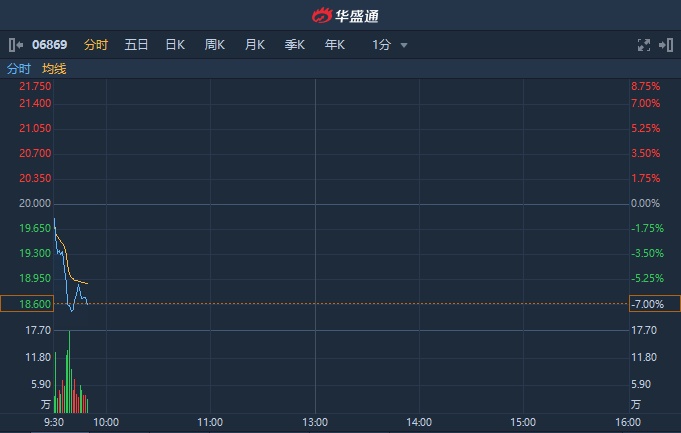Click the left 11.80 volume axis label
Screen dimensions: 681x433
point(38,357)
